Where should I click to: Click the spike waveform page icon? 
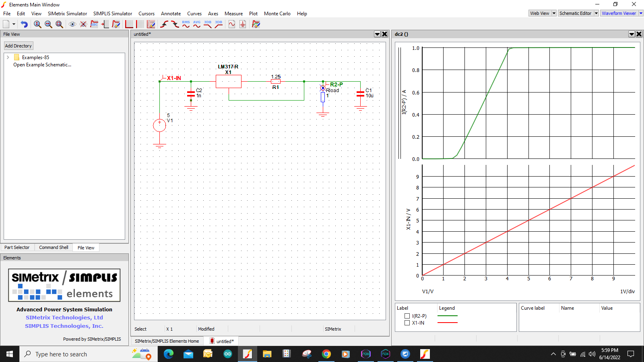point(243,24)
